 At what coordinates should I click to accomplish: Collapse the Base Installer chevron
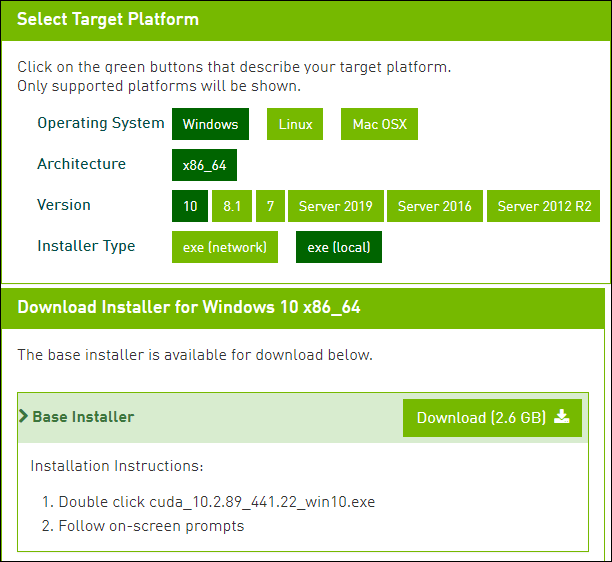23,417
